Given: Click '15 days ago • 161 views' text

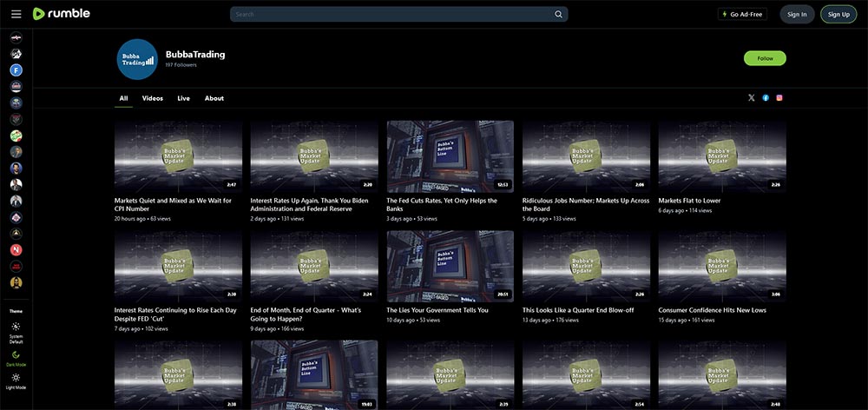Looking at the screenshot, I should [x=687, y=321].
